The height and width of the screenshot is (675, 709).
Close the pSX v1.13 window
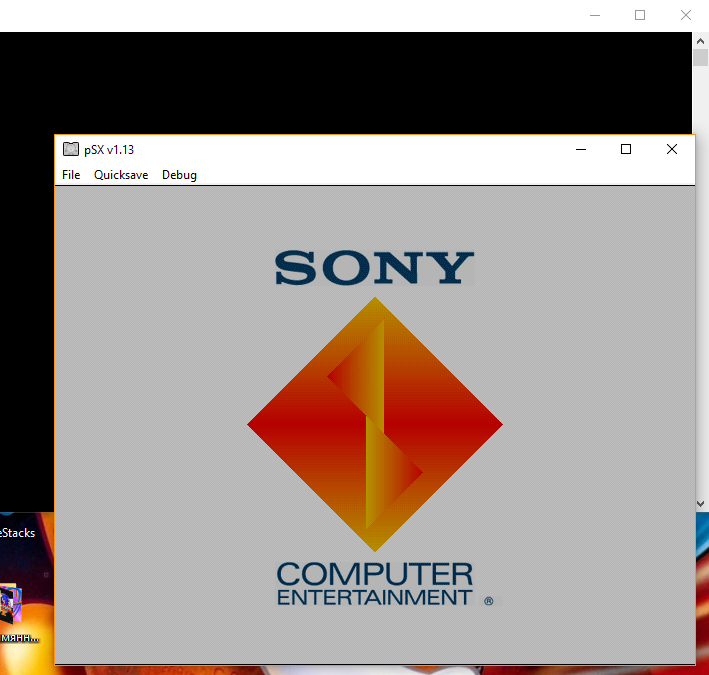click(x=672, y=149)
